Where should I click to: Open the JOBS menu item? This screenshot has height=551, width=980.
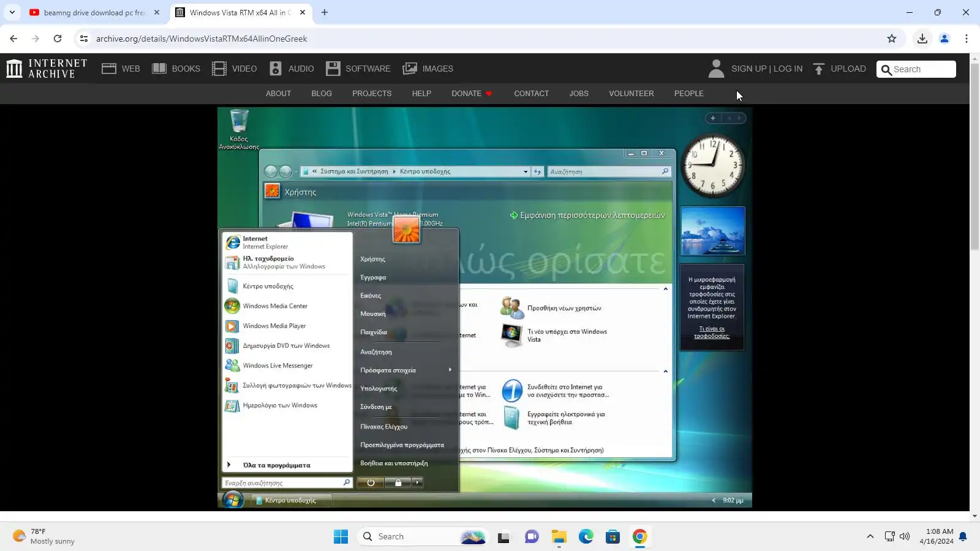point(579,94)
